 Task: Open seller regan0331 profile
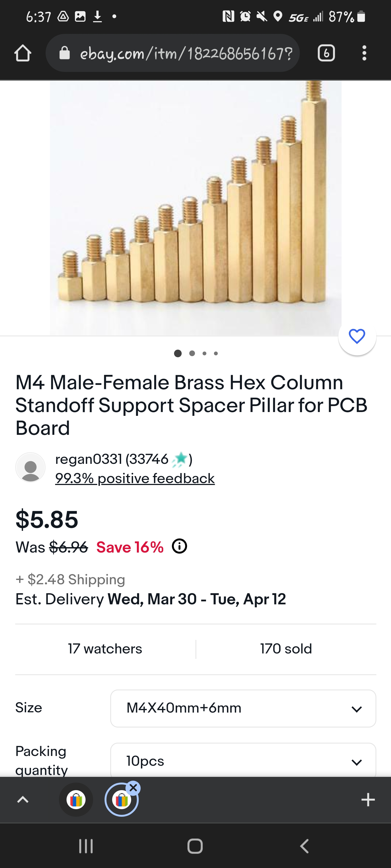89,459
